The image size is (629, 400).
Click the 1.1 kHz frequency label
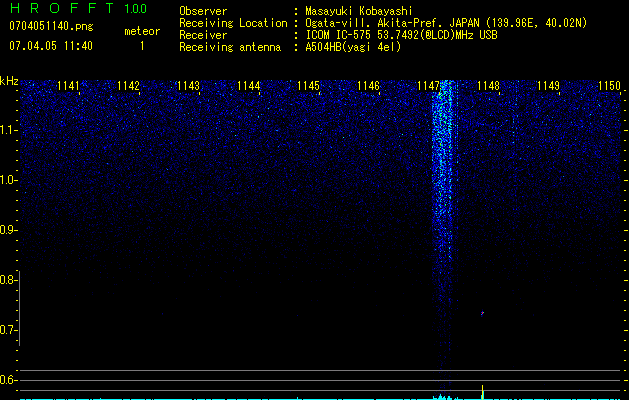pos(8,130)
